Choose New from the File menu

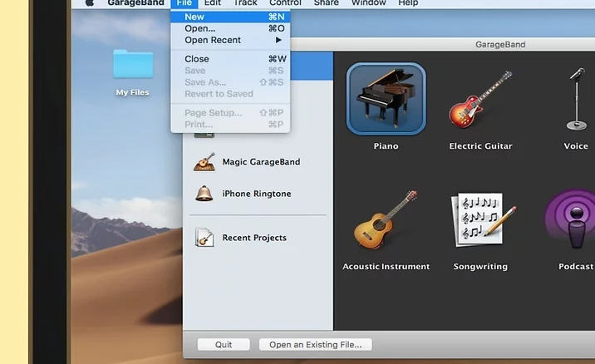230,17
